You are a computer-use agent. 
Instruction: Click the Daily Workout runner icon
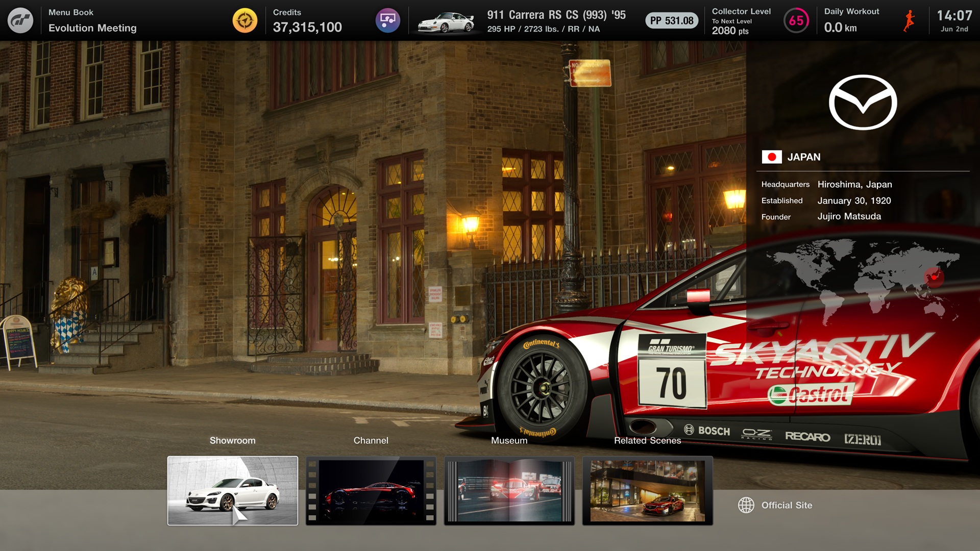click(909, 20)
